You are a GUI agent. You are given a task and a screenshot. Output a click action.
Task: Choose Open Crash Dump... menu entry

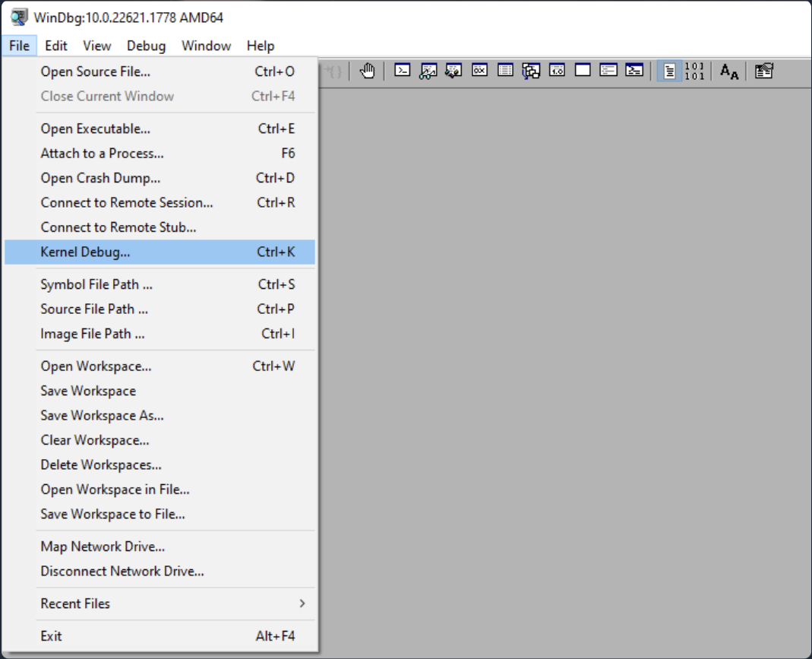[x=100, y=178]
